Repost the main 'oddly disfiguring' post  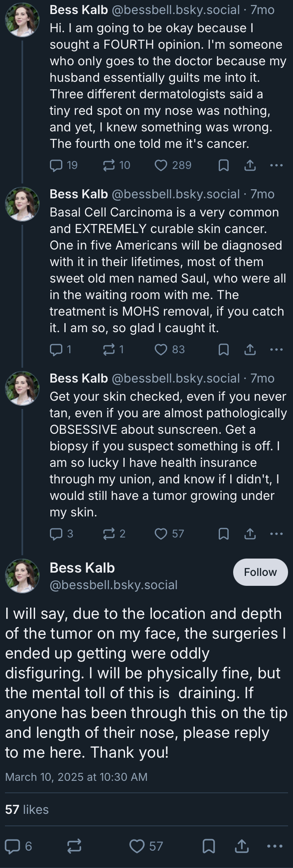pos(74,847)
